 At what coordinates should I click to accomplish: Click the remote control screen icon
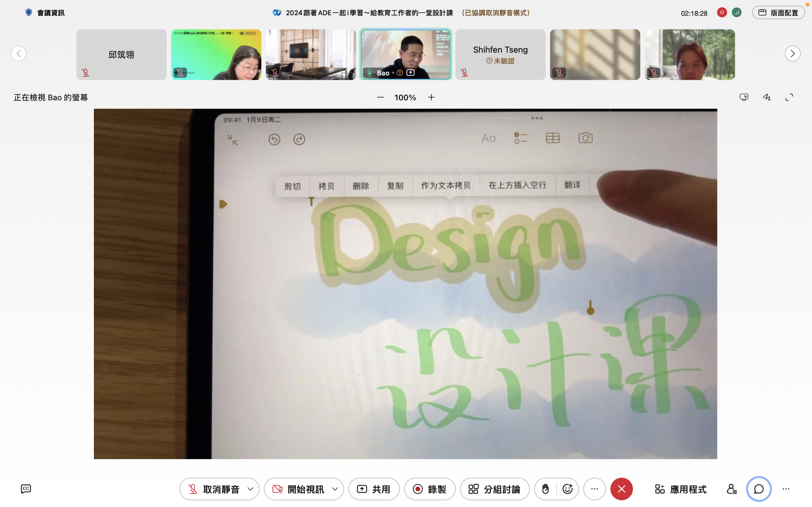click(744, 97)
